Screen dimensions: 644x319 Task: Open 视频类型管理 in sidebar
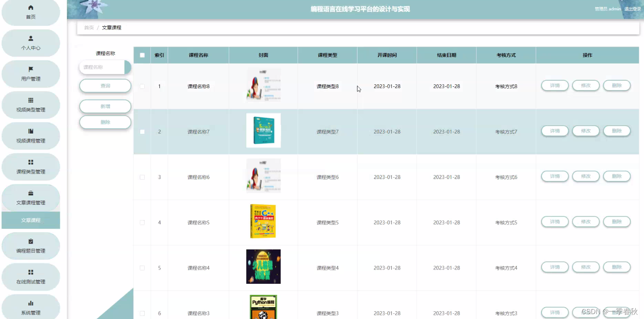31,105
